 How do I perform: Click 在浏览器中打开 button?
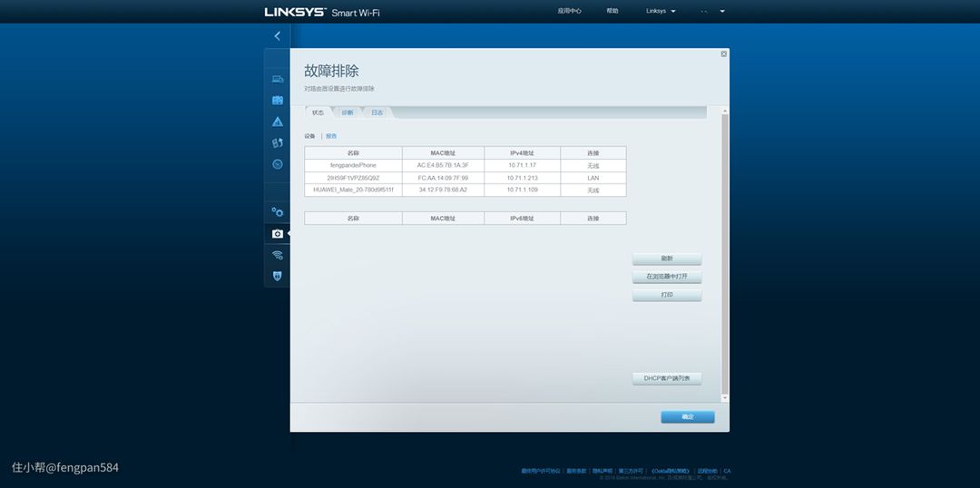(667, 277)
